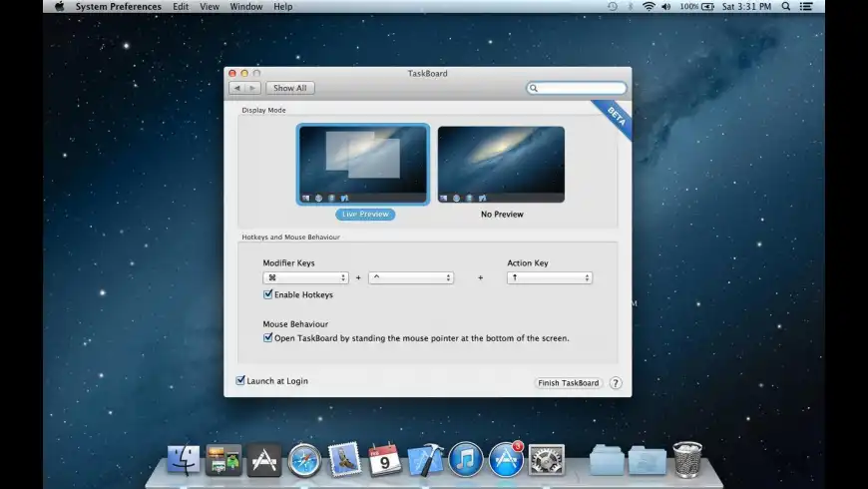This screenshot has height=489, width=868.
Task: Uncheck the Enable Hotkeys checkbox
Action: [268, 294]
